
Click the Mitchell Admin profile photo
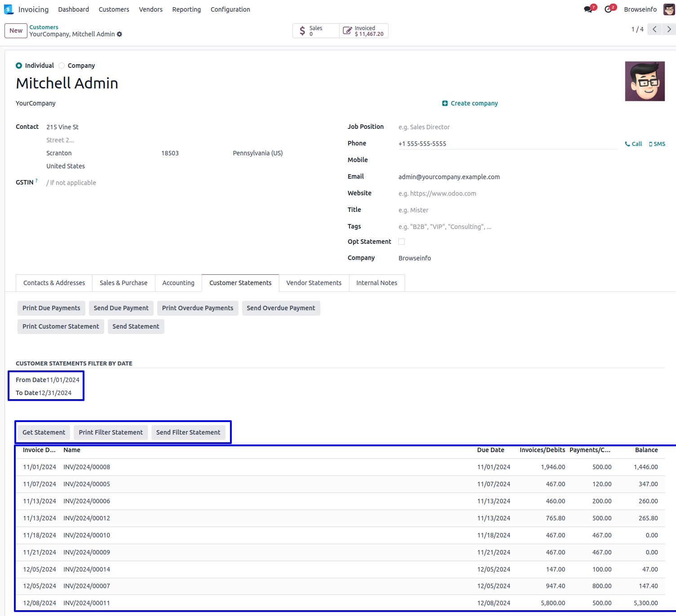(x=645, y=81)
